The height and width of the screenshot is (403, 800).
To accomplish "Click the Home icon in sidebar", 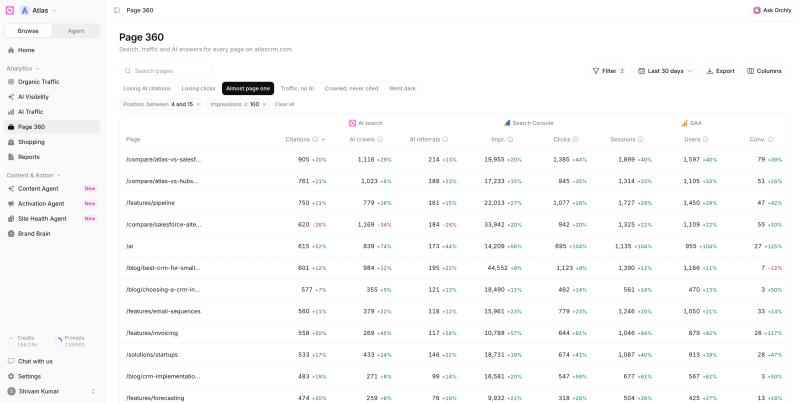I will point(11,50).
